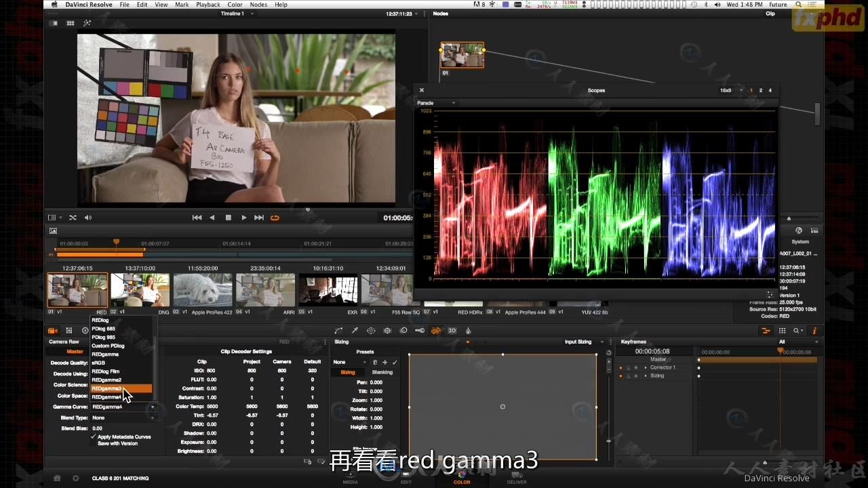Screen dimensions: 868x488
Task: Open Project Manager home icon
Action: (57, 478)
